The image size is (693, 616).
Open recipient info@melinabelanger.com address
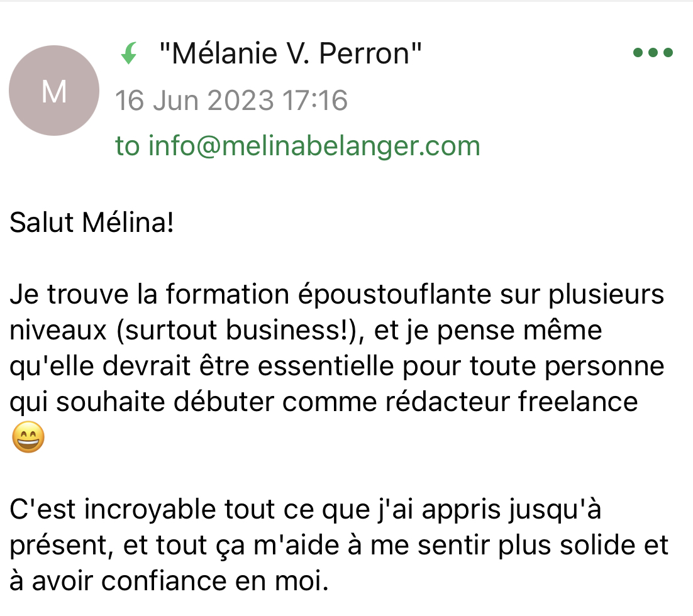click(x=314, y=146)
